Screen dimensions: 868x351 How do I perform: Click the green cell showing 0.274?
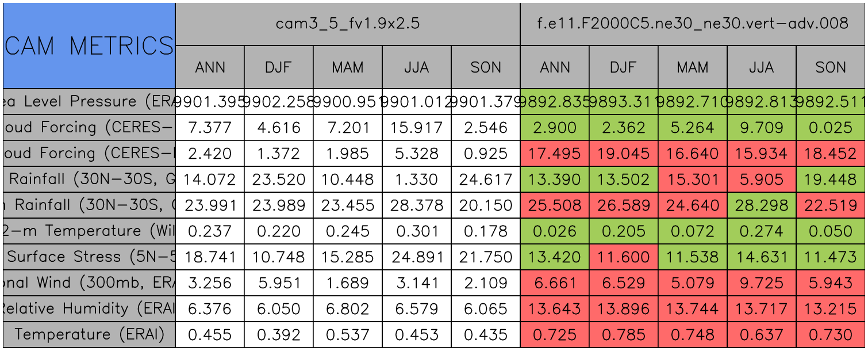(762, 231)
